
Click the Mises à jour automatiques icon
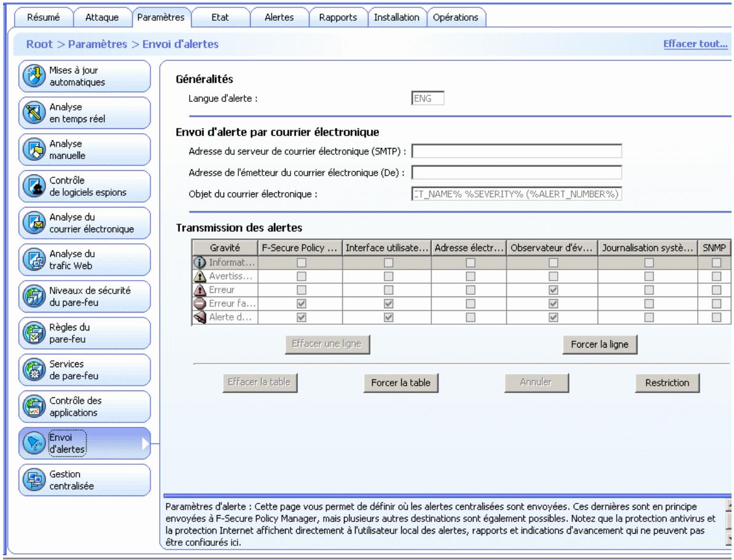tap(34, 76)
